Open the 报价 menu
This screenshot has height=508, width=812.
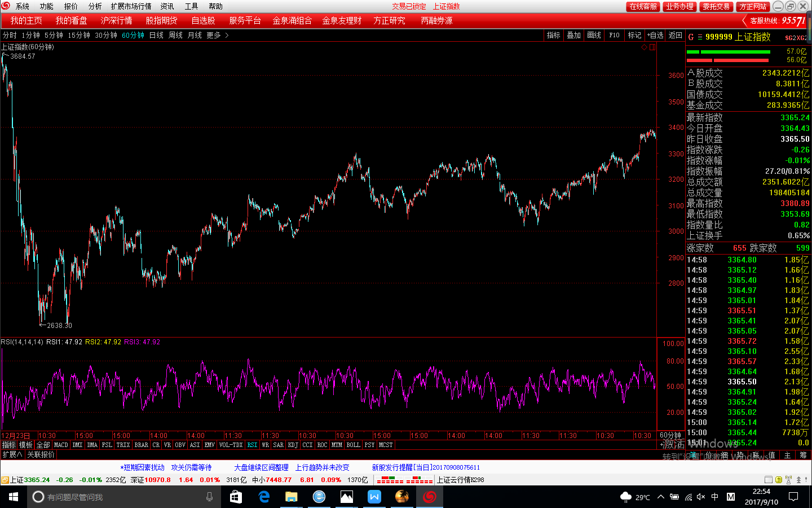click(x=71, y=6)
